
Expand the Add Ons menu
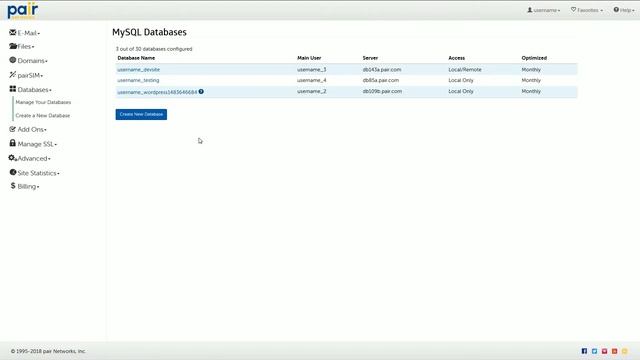pyautogui.click(x=32, y=129)
